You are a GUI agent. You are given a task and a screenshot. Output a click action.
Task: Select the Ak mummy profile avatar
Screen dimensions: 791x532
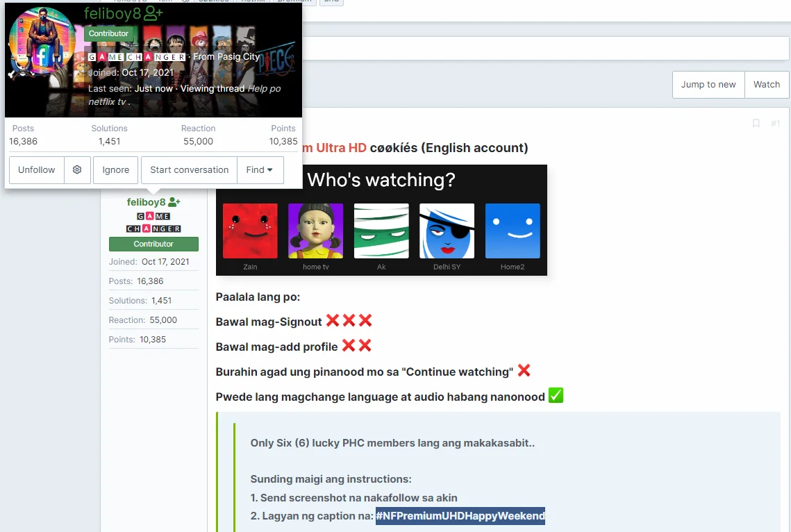381,231
